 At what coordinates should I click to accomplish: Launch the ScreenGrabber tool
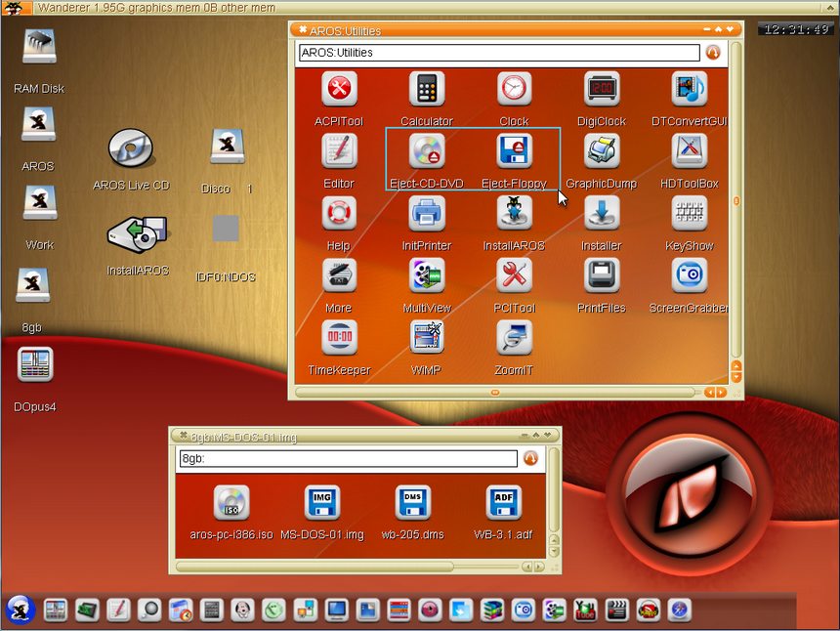tap(690, 276)
